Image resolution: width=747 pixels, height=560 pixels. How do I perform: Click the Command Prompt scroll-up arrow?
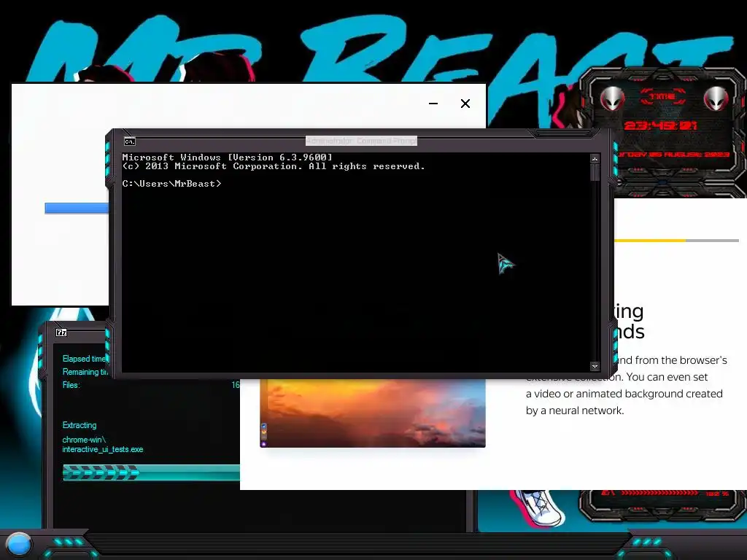595,158
